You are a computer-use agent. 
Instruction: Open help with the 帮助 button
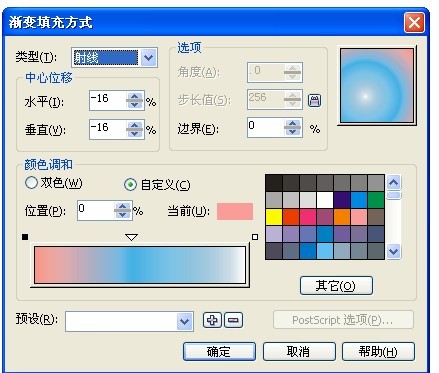point(378,351)
